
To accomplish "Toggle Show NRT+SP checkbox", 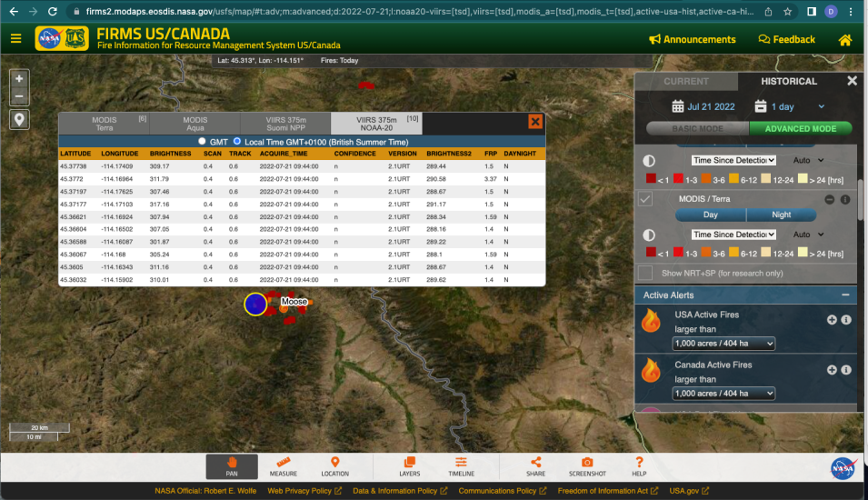I will point(645,273).
